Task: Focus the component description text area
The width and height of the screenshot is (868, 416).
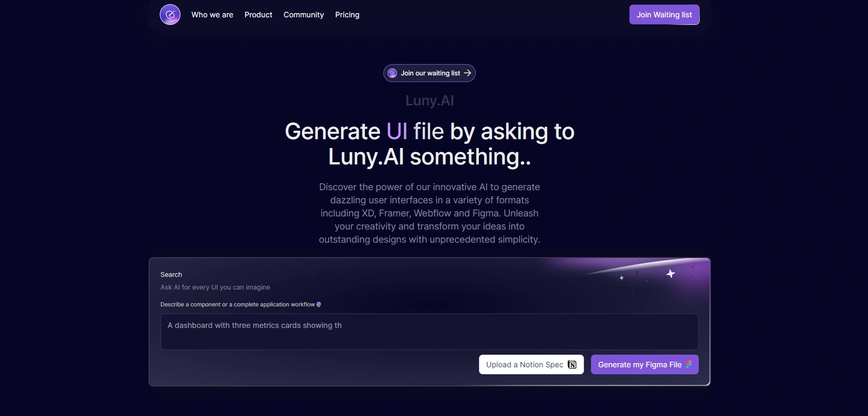Action: click(429, 331)
